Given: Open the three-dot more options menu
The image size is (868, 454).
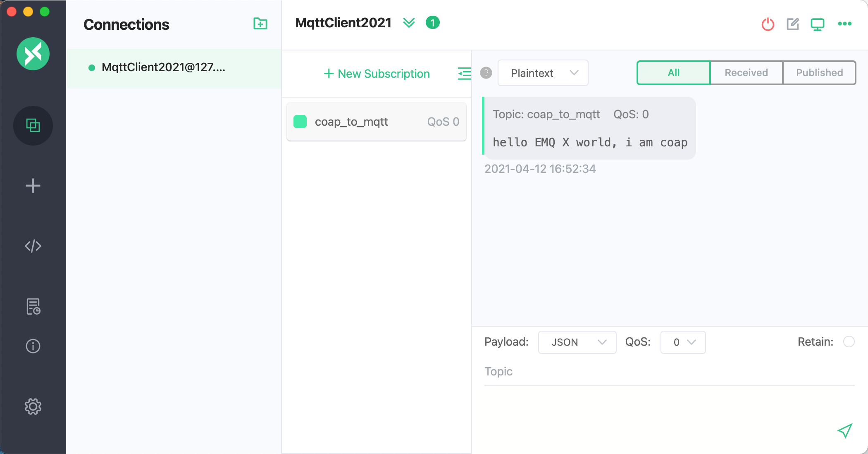Looking at the screenshot, I should (x=844, y=24).
